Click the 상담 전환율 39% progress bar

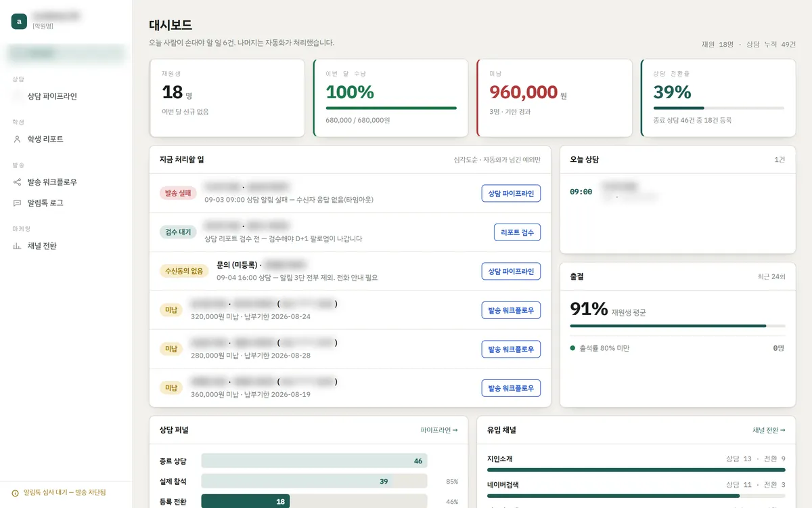[x=719, y=108]
